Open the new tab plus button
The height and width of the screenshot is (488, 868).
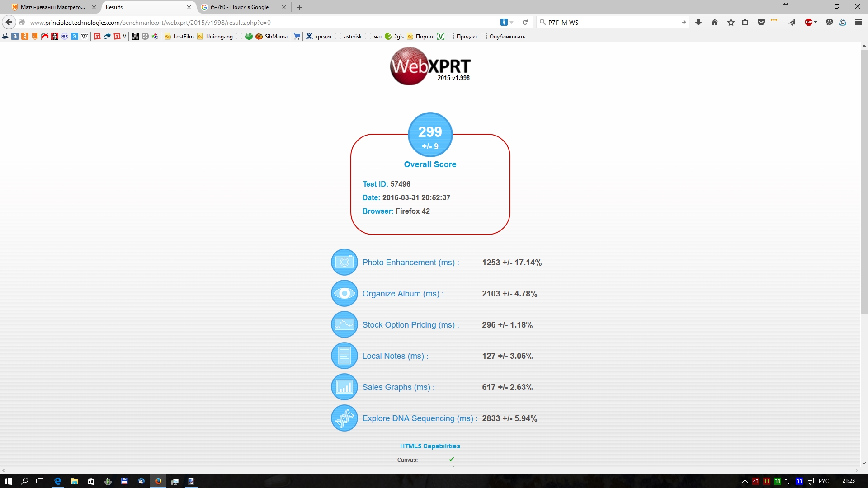tap(300, 7)
